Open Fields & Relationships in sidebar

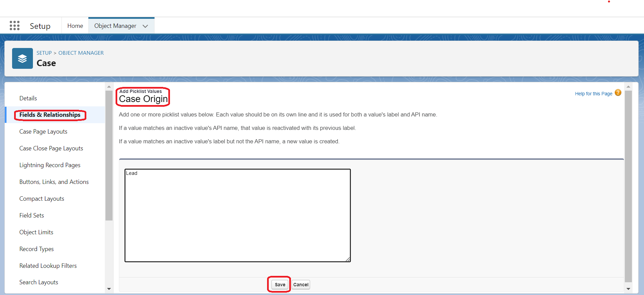click(50, 115)
